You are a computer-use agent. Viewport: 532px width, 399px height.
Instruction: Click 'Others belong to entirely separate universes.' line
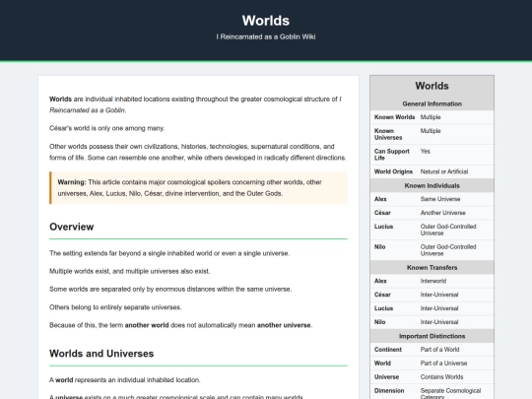[115, 307]
